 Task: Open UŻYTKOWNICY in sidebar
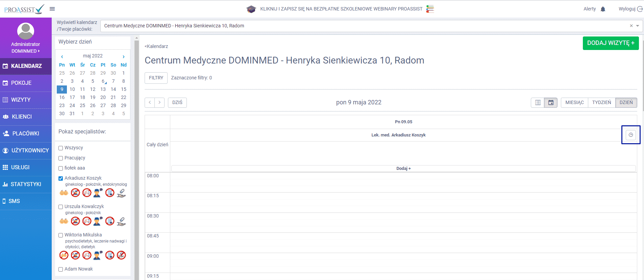26,151
